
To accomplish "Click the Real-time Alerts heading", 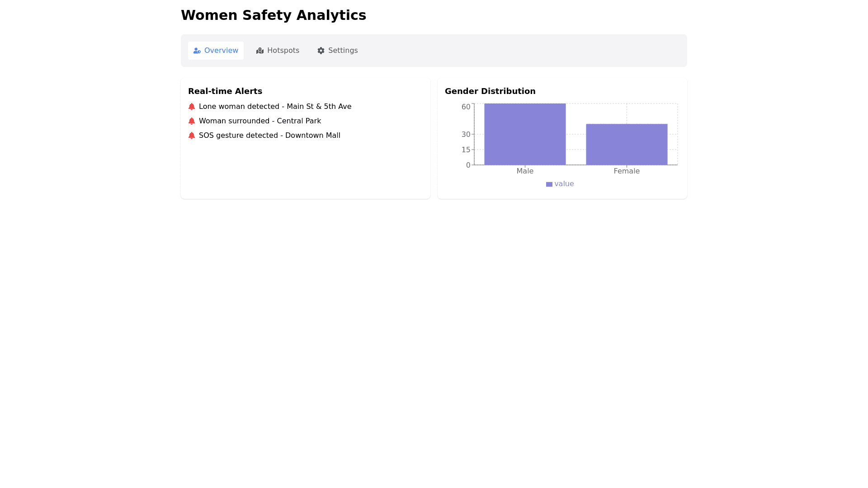I will (x=225, y=91).
